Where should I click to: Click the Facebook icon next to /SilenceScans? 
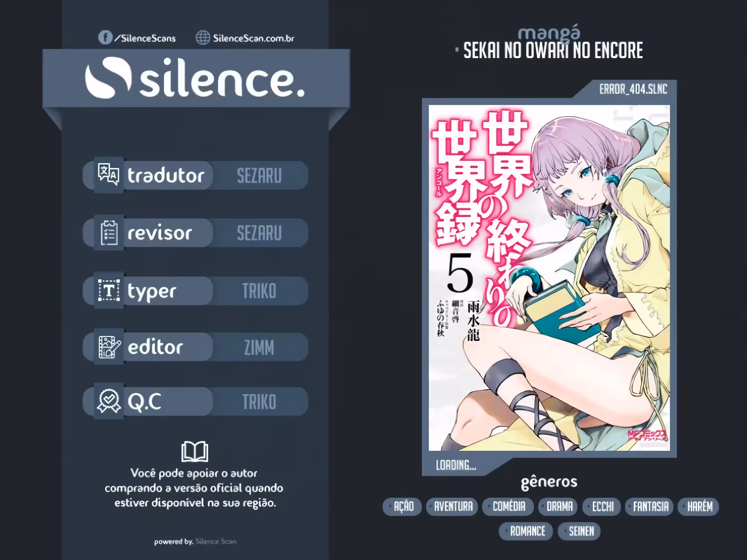pos(105,37)
